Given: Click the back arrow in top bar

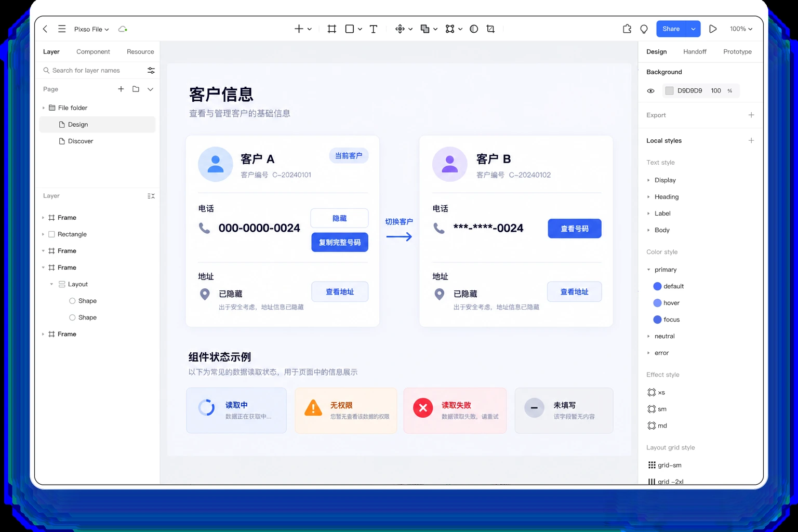Looking at the screenshot, I should 45,29.
